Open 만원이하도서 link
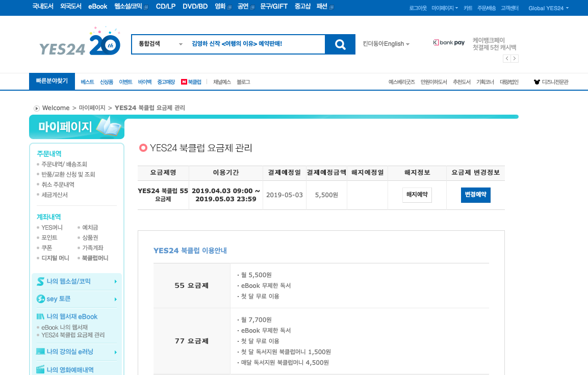588x375 pixels. 433,82
